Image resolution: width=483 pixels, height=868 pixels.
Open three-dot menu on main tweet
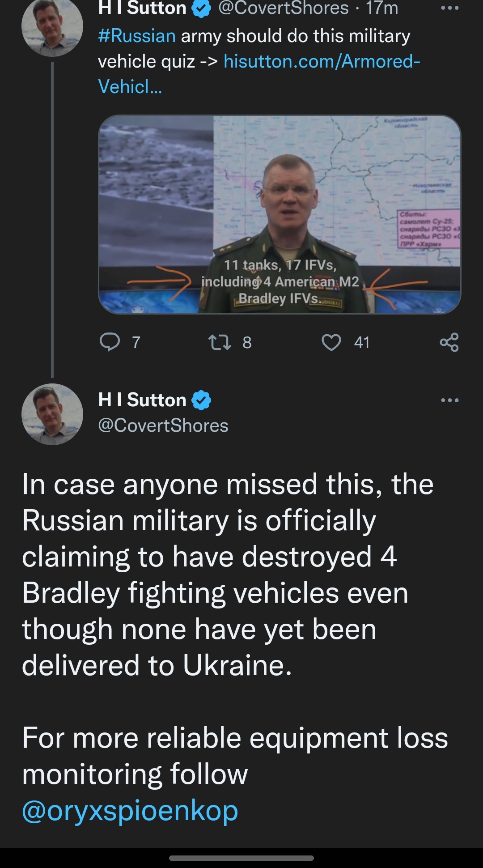tap(449, 400)
